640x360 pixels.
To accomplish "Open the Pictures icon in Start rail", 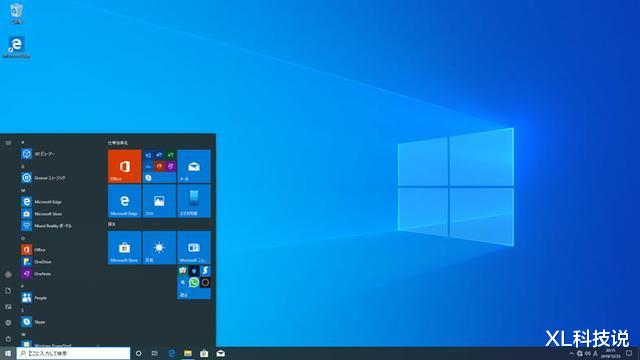I will point(8,307).
